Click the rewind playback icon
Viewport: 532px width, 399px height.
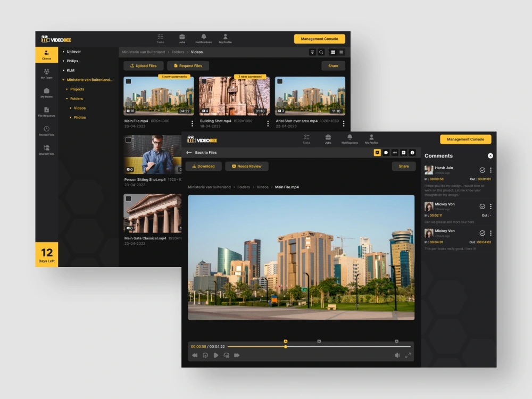(x=195, y=355)
